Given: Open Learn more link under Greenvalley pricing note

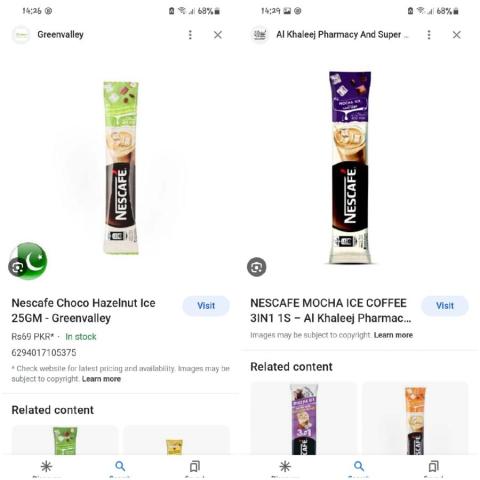Looking at the screenshot, I should [x=101, y=379].
